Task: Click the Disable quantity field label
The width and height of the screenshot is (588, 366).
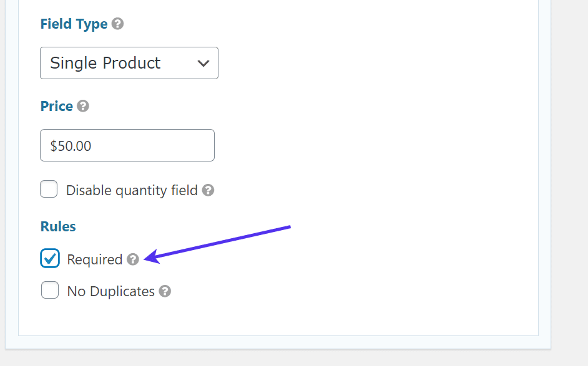Action: 132,190
